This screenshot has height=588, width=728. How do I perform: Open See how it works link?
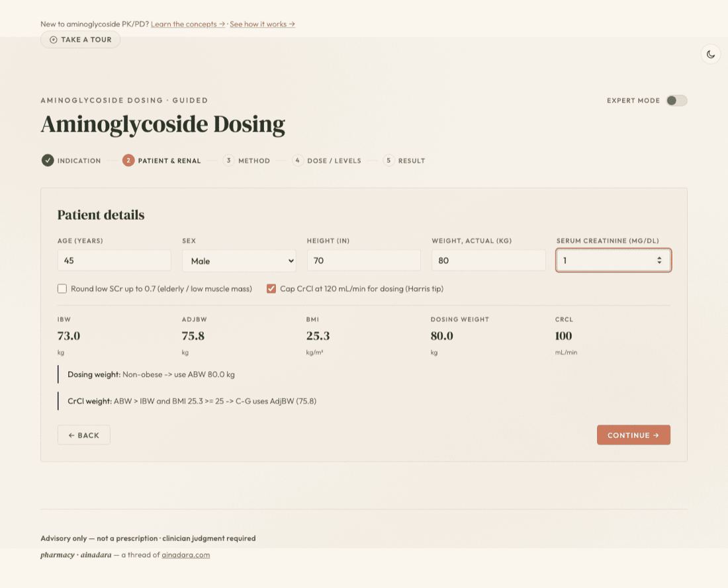tap(262, 24)
